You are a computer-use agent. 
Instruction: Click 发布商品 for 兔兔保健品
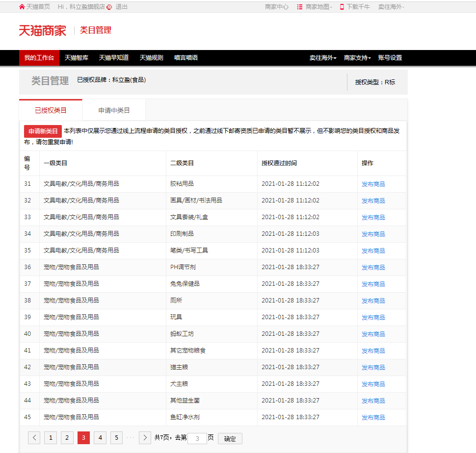(373, 284)
